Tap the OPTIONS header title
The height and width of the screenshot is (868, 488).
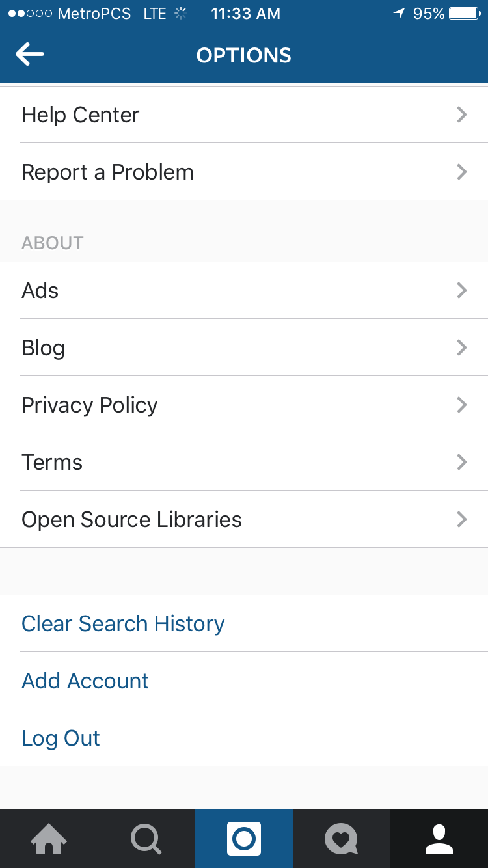[244, 55]
